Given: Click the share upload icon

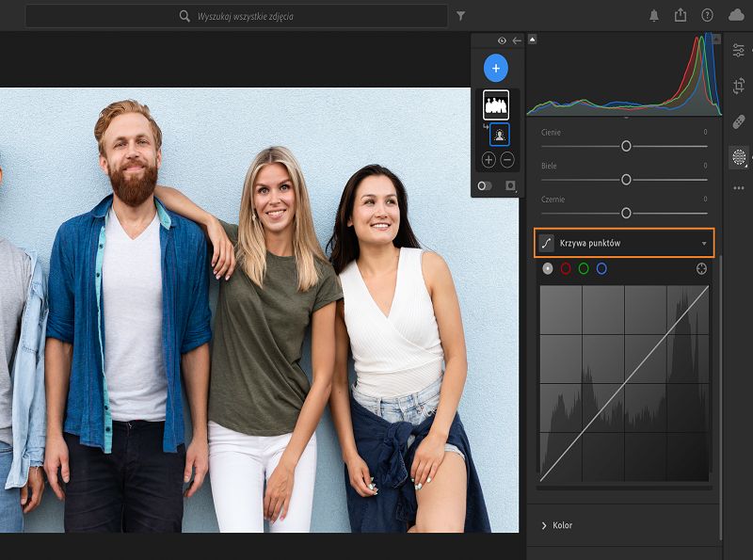Looking at the screenshot, I should tap(681, 15).
